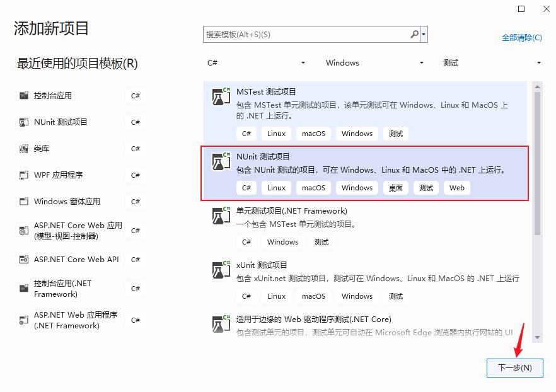Select the Web 驱动程序测试 template icon
Image resolution: width=556 pixels, height=392 pixels.
221,324
